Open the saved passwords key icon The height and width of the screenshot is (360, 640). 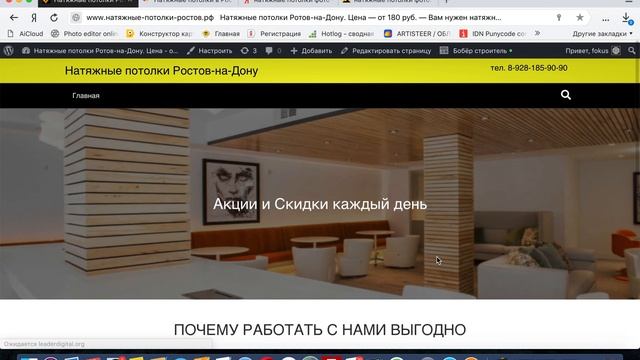pos(559,18)
